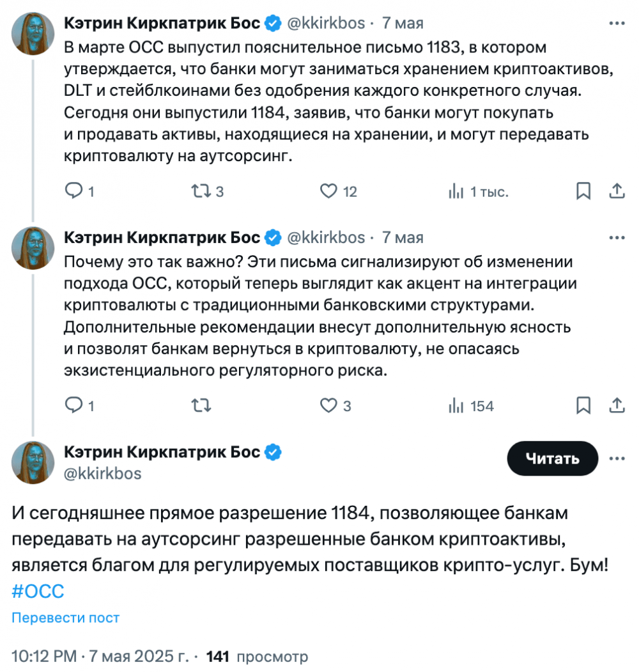
Task: Open the #OCC hashtag link
Action: (x=38, y=591)
